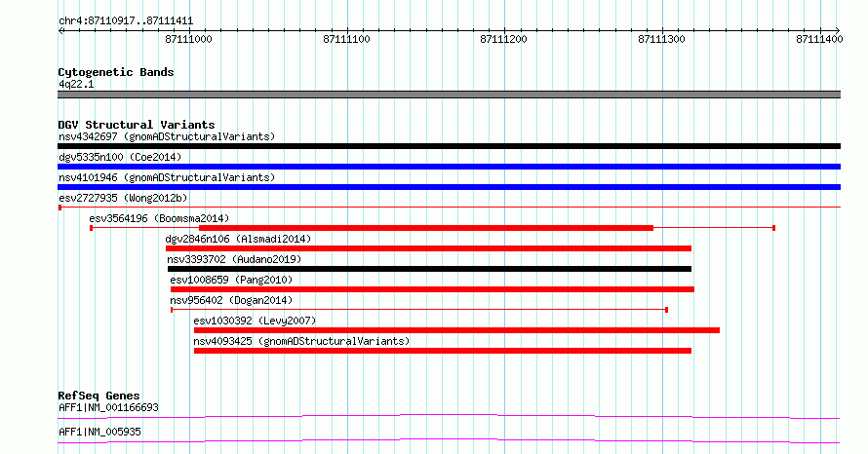Open esv3564196 (Boomsma2014) variant label
The height and width of the screenshot is (454, 868).
[159, 218]
